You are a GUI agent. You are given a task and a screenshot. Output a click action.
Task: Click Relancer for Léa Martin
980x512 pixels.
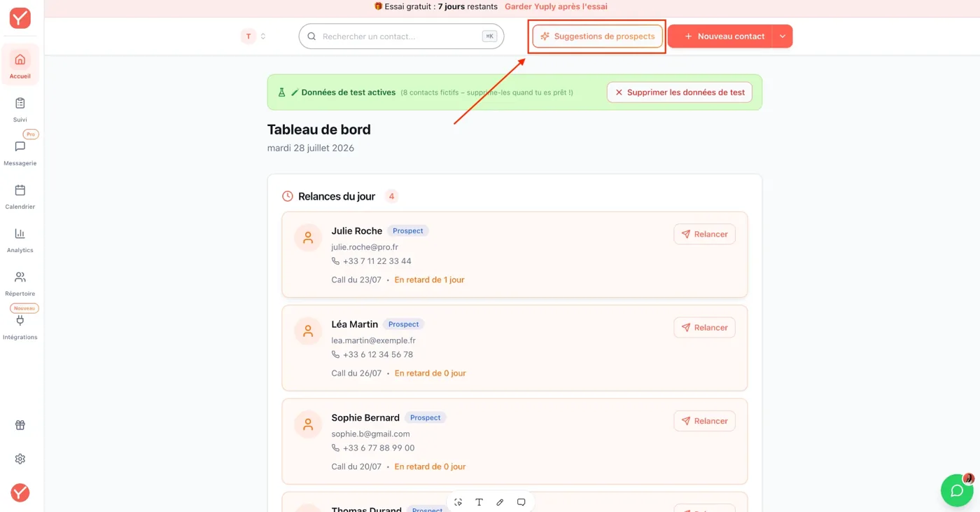pos(704,327)
